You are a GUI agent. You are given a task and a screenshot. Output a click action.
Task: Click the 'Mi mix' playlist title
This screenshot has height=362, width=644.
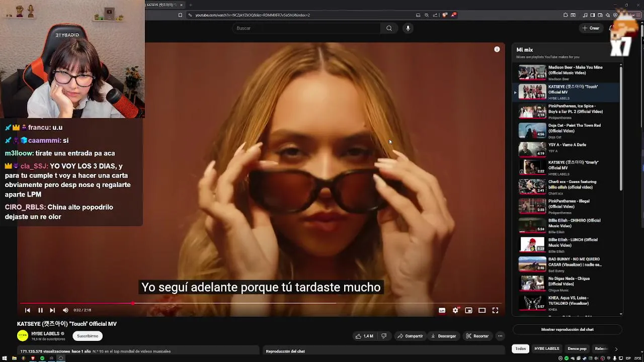524,50
